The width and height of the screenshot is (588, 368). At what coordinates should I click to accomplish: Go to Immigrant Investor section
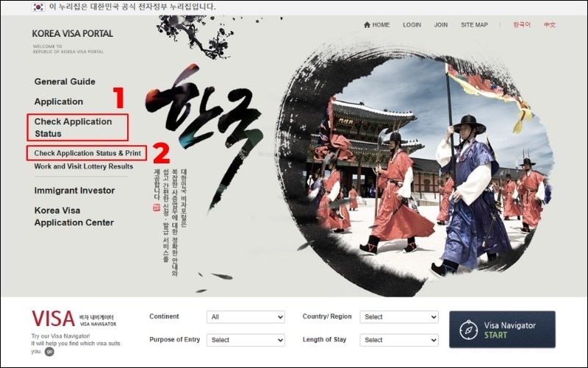coord(74,191)
